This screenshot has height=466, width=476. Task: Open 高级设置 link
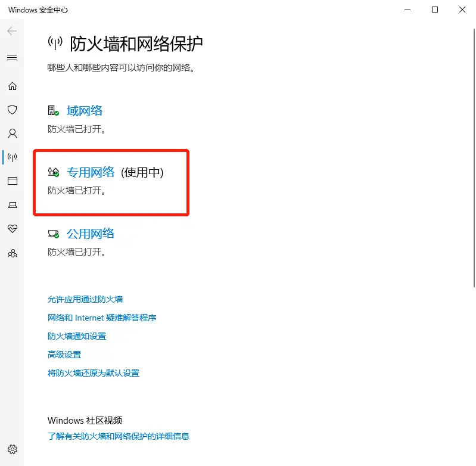[64, 355]
